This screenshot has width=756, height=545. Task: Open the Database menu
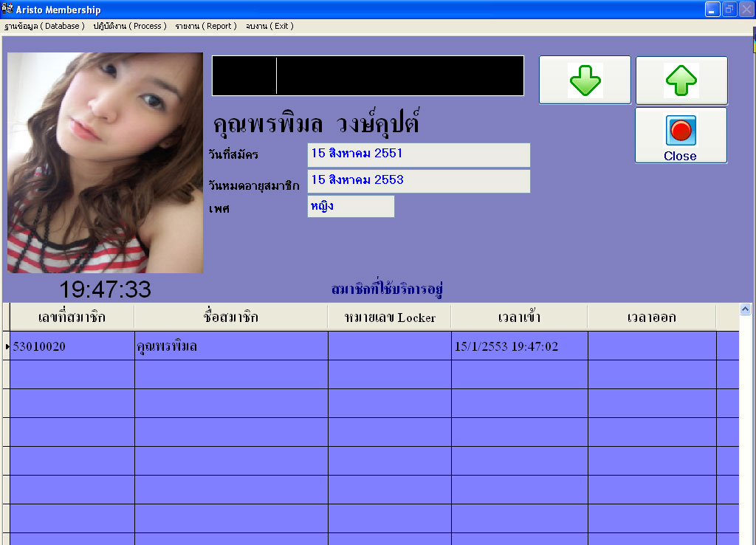coord(44,26)
